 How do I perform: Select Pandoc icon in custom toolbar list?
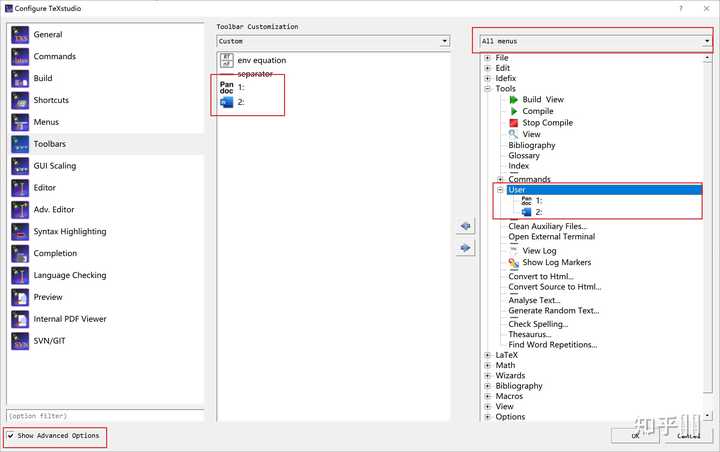227,87
